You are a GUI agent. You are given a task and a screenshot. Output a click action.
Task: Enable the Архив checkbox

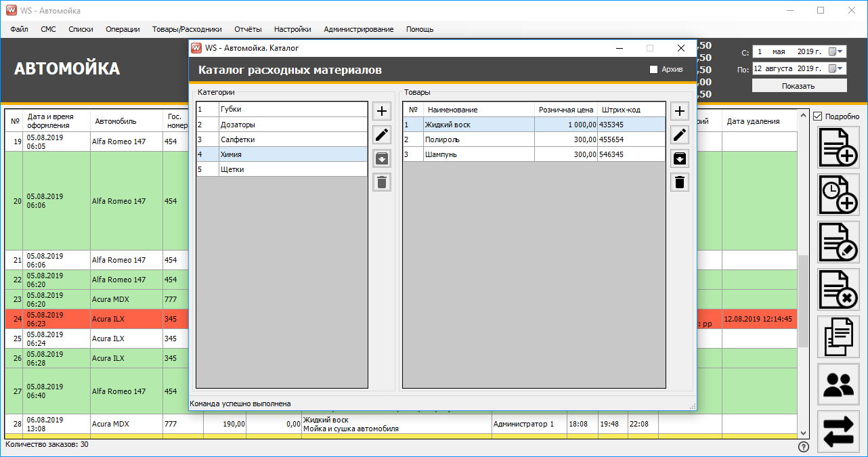(x=653, y=69)
